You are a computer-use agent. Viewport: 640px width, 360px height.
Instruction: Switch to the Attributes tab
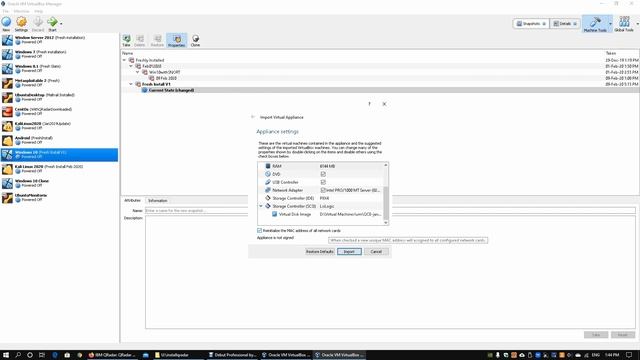(132, 200)
